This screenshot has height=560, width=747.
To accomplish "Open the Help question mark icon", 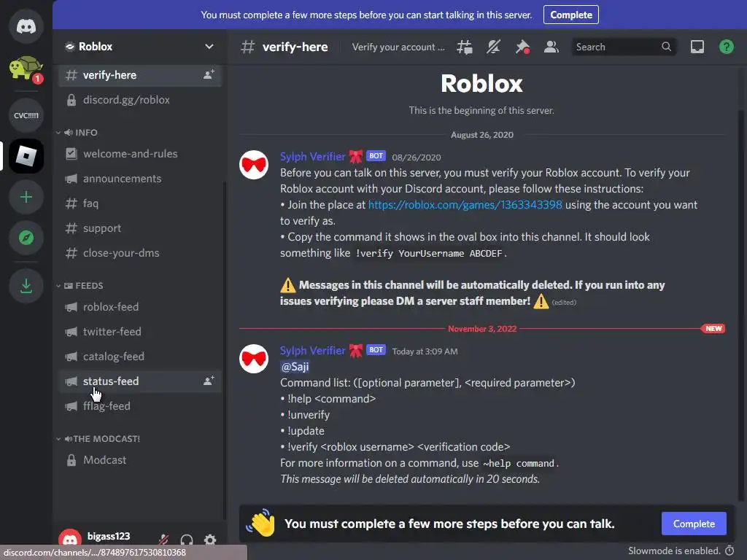I will (727, 47).
